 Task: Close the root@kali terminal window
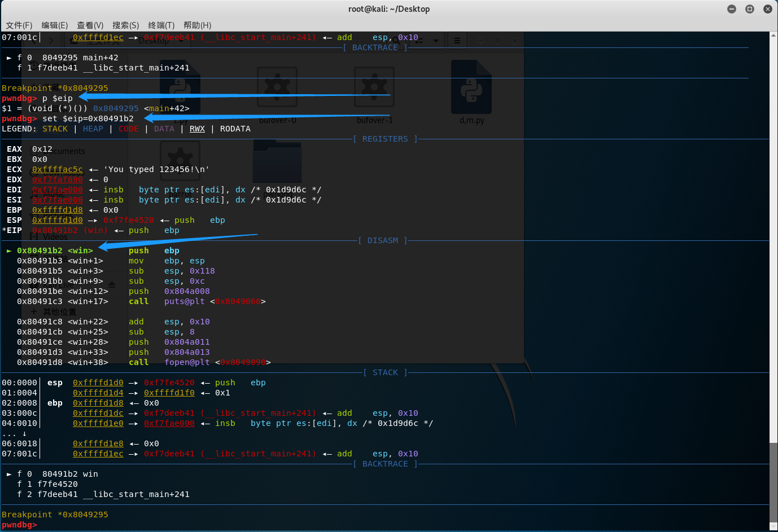pyautogui.click(x=767, y=9)
